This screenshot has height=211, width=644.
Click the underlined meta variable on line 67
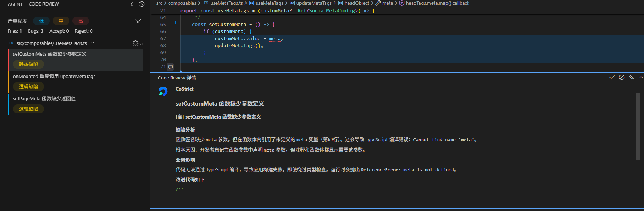tap(275, 39)
